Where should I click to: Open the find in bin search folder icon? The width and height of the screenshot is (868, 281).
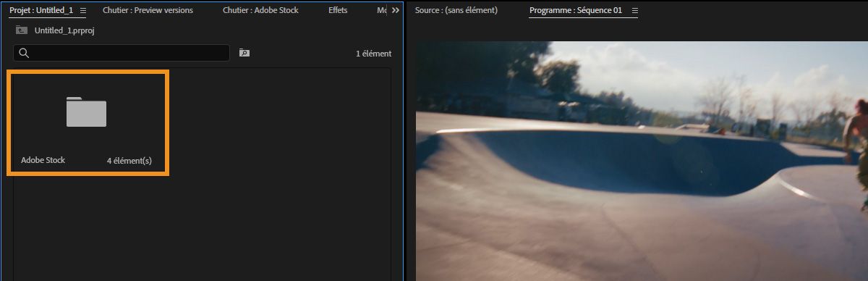point(244,53)
